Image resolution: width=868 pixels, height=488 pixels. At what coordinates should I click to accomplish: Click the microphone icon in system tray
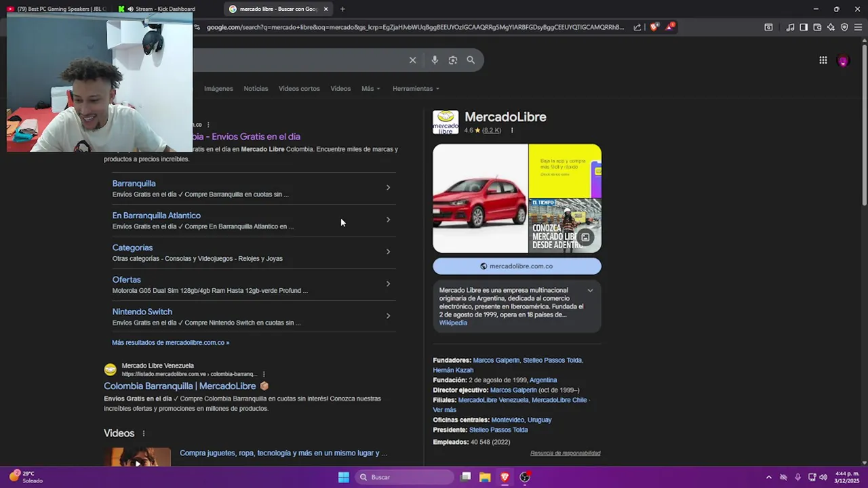(797, 477)
